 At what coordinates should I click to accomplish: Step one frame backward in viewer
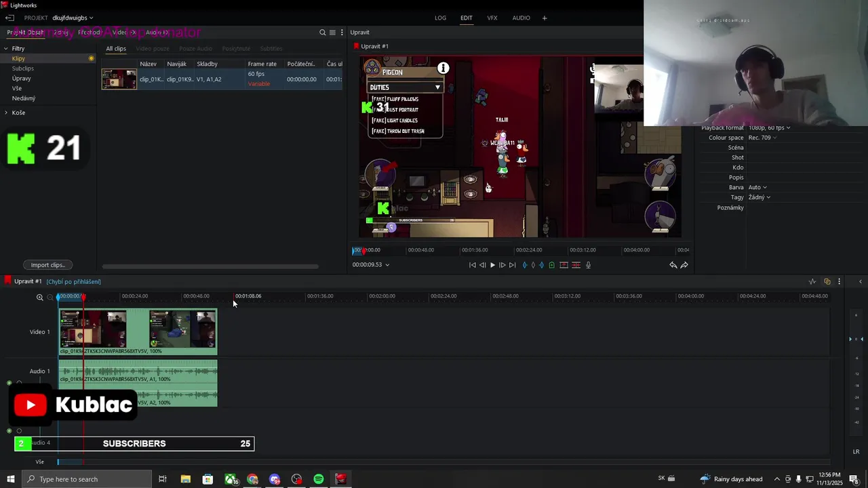(482, 265)
